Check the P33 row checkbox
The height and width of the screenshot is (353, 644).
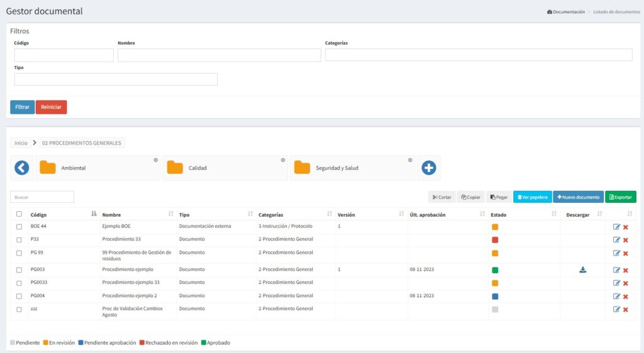tap(19, 240)
